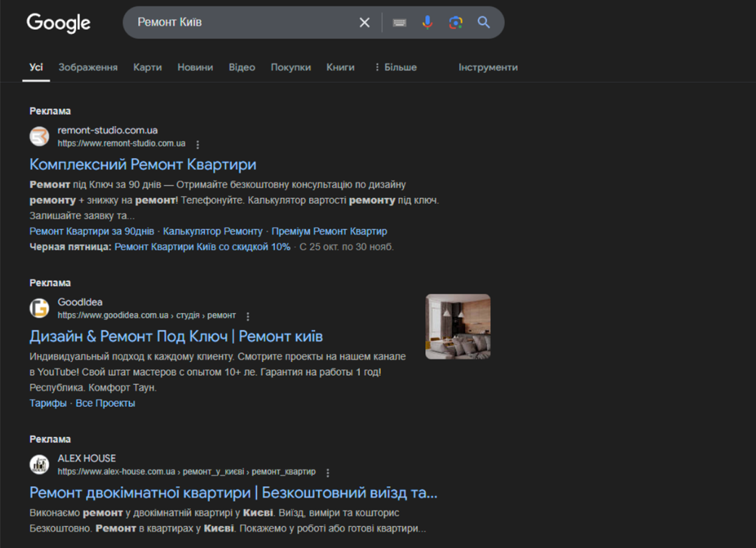Open the Калькулятор Ремонту sitelink
Viewport: 756px width, 548px height.
point(212,231)
